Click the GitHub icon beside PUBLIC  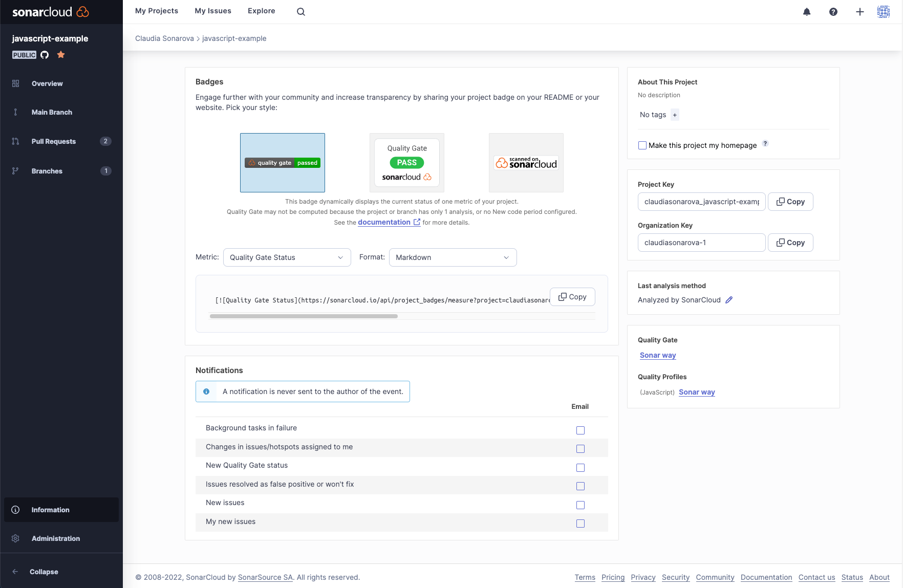pos(45,55)
